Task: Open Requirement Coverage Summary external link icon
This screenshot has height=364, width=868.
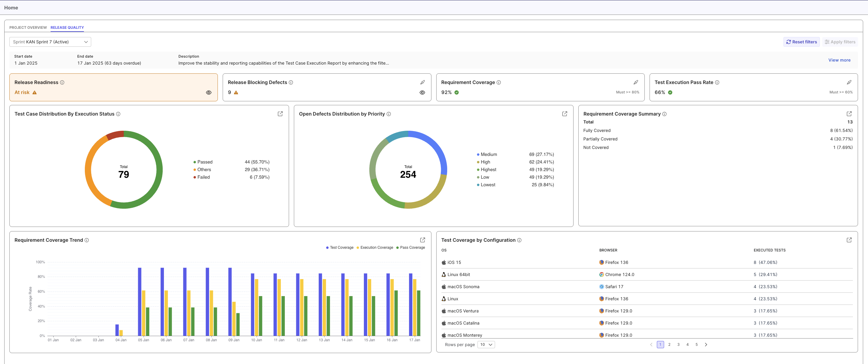Action: (x=850, y=114)
